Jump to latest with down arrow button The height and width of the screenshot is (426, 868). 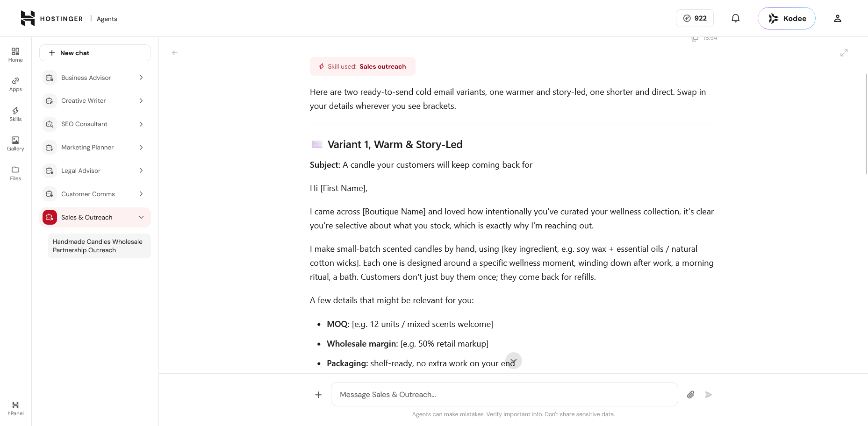coord(514,361)
